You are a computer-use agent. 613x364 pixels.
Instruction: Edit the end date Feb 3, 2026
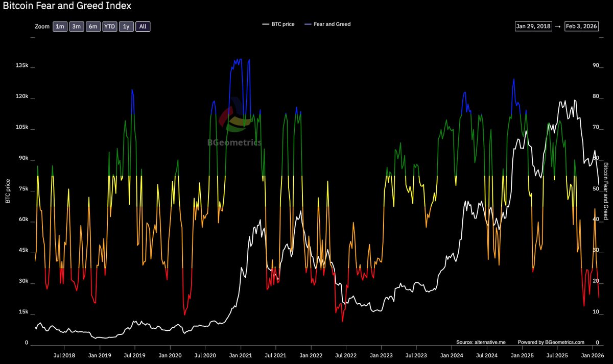tap(582, 27)
